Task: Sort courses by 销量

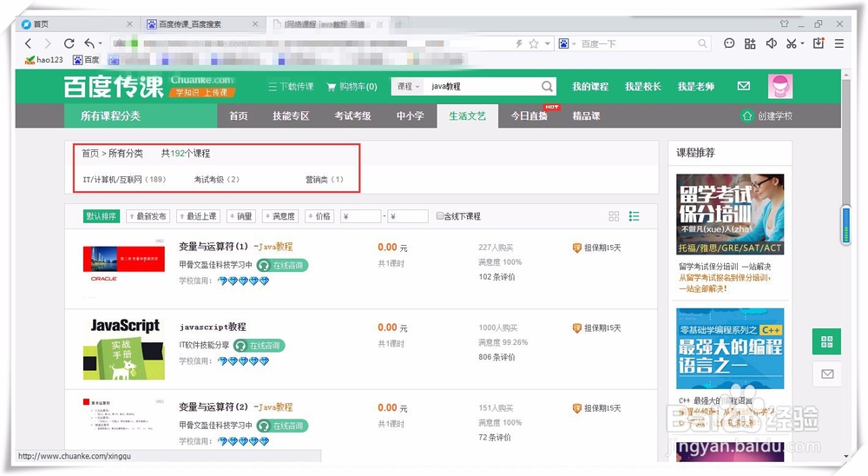Action: click(241, 216)
